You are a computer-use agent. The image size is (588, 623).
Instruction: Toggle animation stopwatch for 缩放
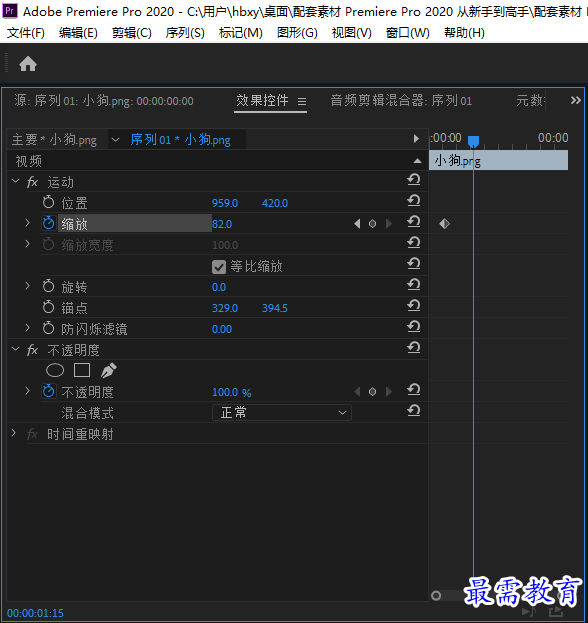(x=48, y=223)
